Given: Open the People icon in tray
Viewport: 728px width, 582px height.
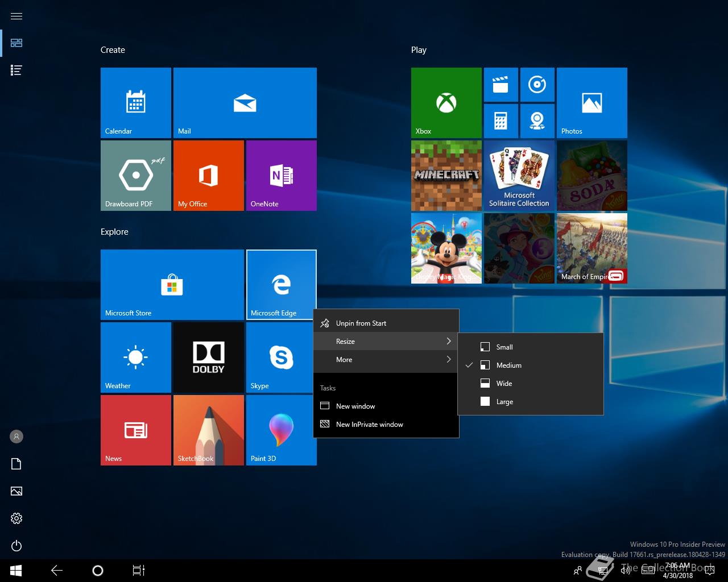Looking at the screenshot, I should coord(578,571).
